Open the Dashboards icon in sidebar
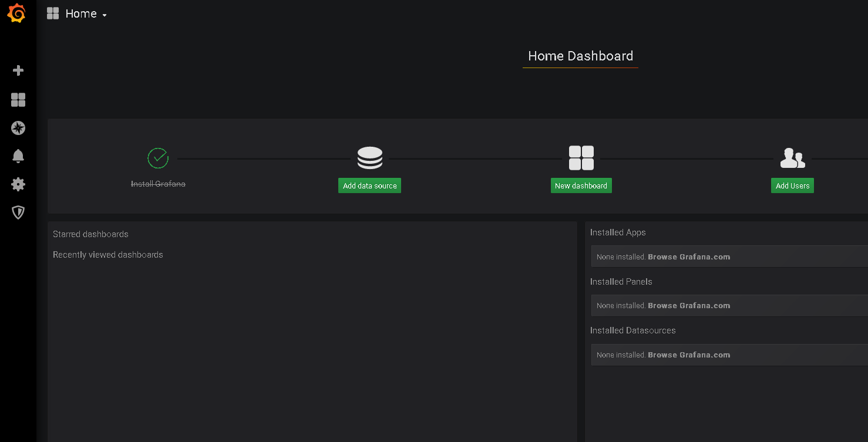This screenshot has height=442, width=868. click(18, 100)
